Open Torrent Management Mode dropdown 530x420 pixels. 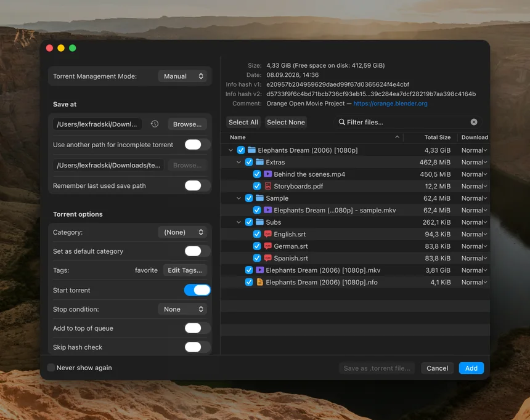(183, 76)
